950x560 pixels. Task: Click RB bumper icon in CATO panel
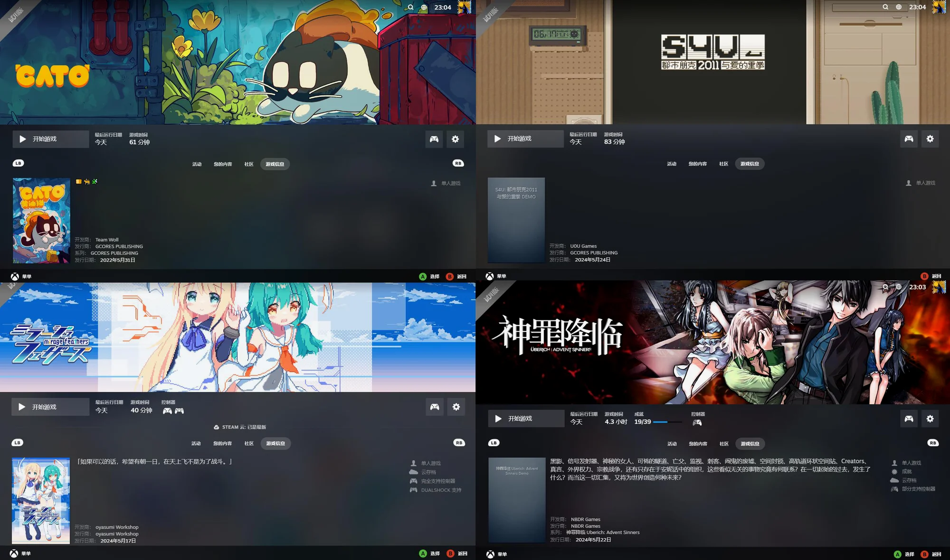(x=458, y=163)
